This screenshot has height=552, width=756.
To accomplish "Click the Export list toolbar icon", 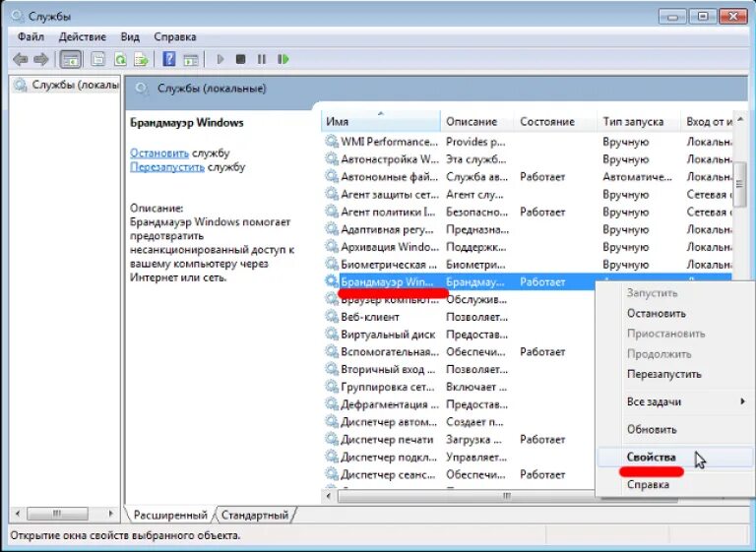I will pos(142,59).
